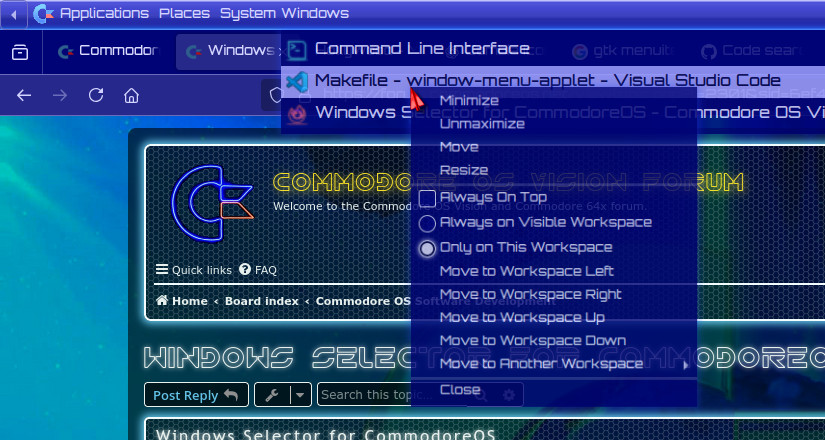This screenshot has height=440, width=825.
Task: Choose Move to Workspace Up
Action: 554,317
